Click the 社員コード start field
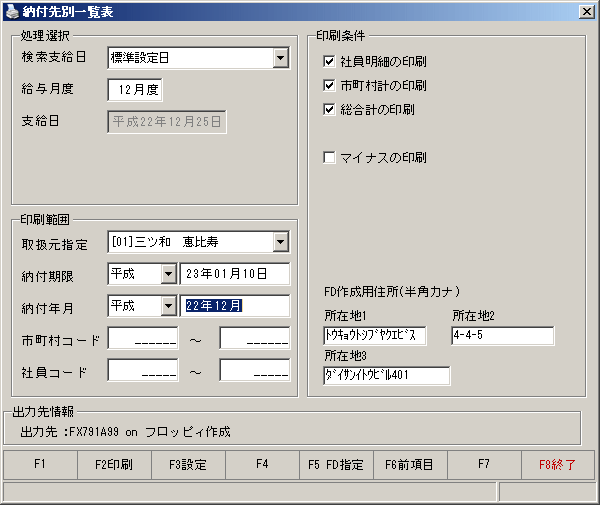The image size is (600, 505). 143,370
